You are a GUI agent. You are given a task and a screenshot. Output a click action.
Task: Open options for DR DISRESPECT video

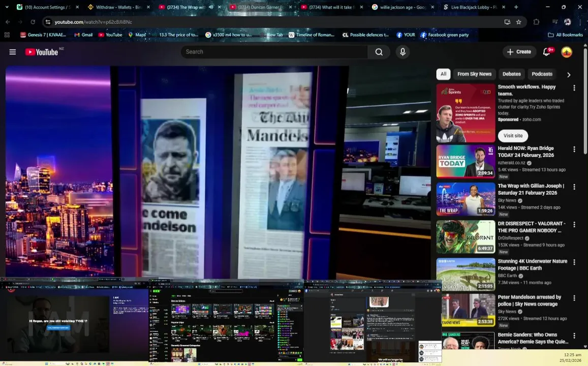tap(574, 224)
